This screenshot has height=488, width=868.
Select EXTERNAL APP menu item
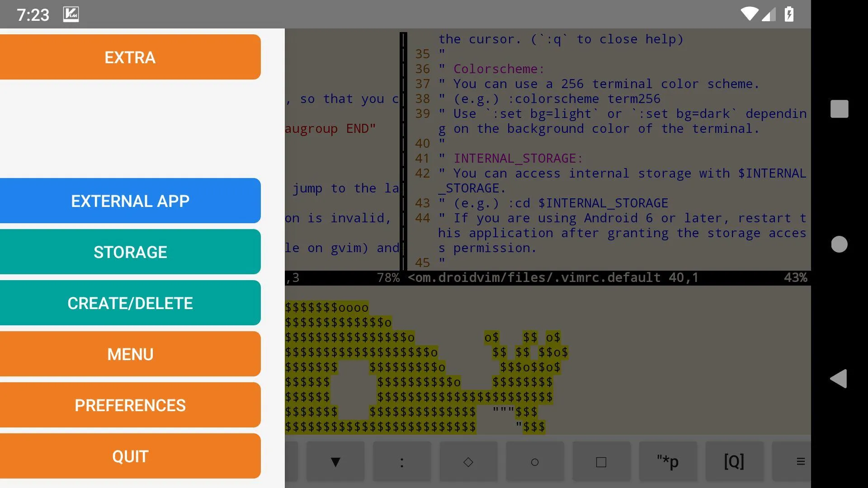tap(130, 200)
